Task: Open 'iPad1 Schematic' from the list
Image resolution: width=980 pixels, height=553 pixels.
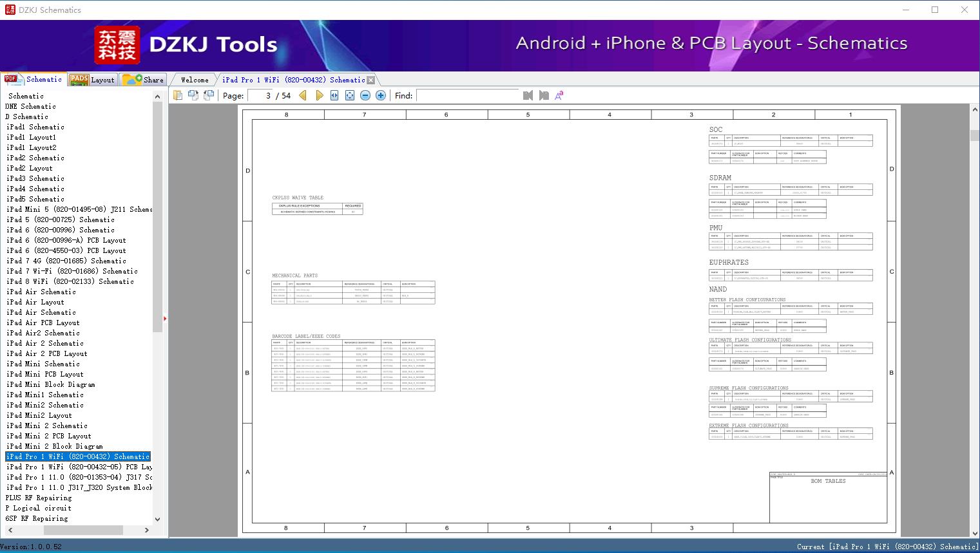Action: (35, 127)
